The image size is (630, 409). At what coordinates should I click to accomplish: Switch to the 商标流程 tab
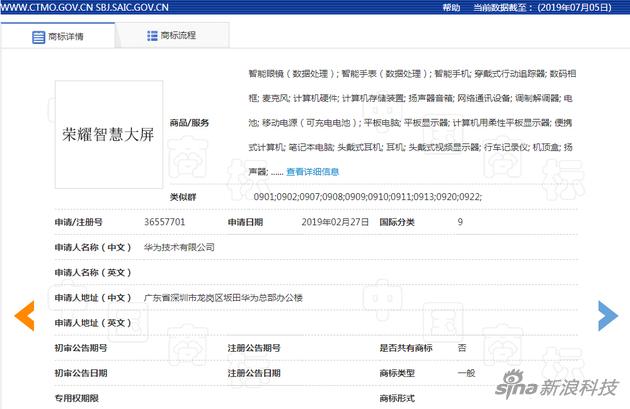tap(172, 36)
